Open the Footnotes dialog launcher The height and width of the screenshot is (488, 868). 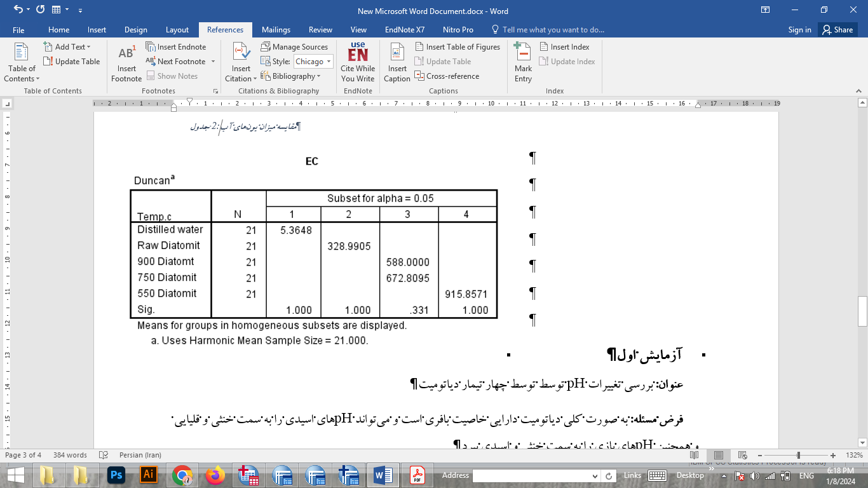click(215, 91)
